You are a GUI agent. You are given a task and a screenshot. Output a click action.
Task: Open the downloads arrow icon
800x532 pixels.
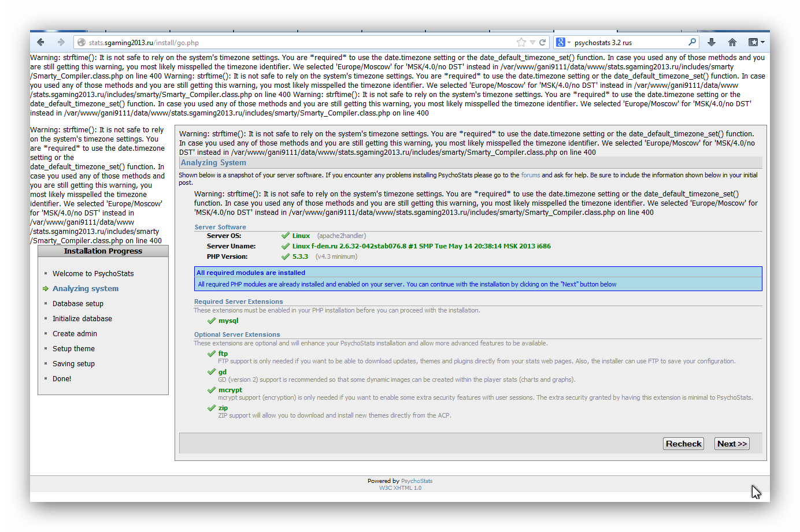click(x=712, y=42)
